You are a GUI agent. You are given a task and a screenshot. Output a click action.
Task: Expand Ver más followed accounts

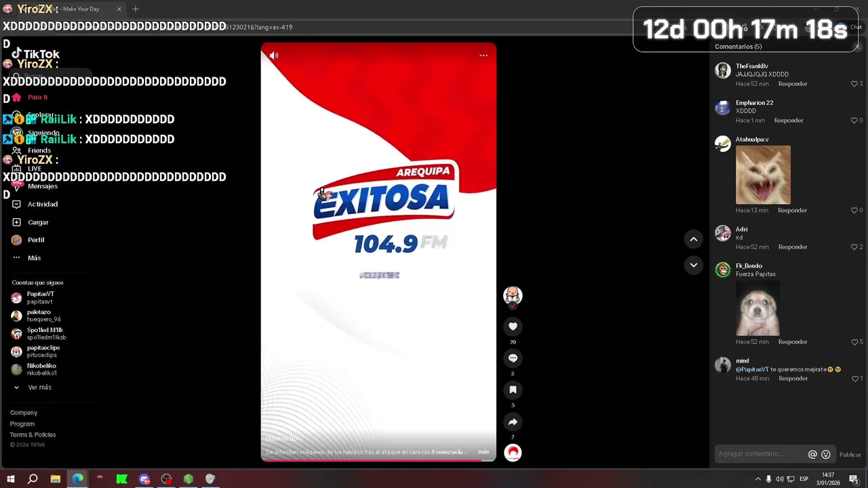(39, 388)
